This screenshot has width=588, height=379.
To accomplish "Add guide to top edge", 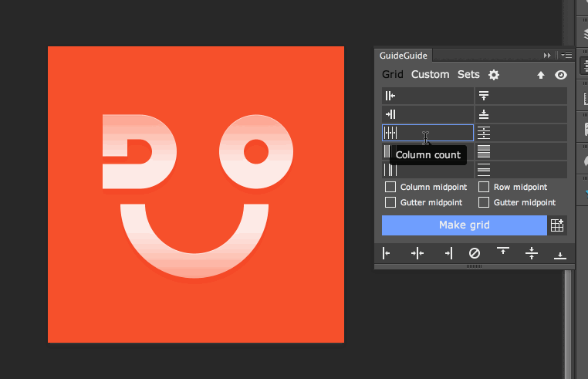I will pos(503,250).
